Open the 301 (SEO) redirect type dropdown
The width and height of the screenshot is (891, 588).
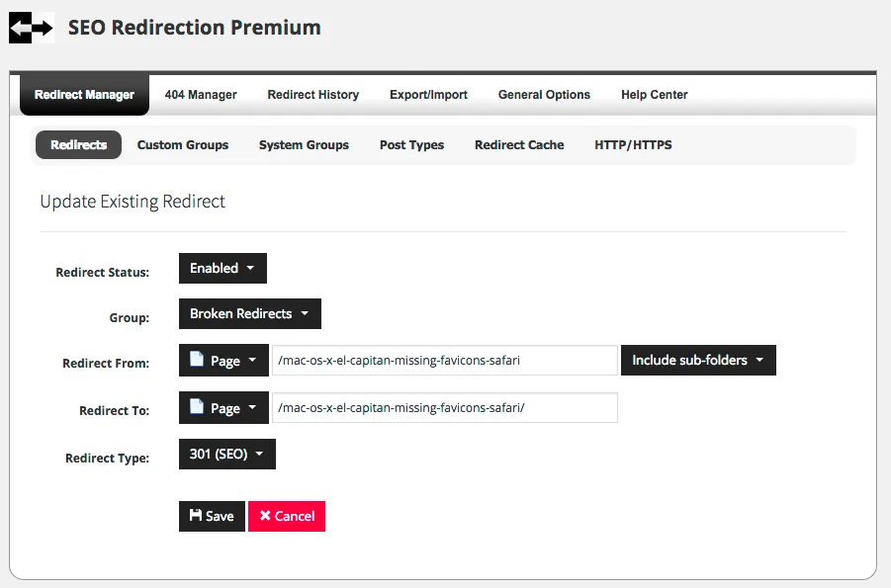[226, 455]
